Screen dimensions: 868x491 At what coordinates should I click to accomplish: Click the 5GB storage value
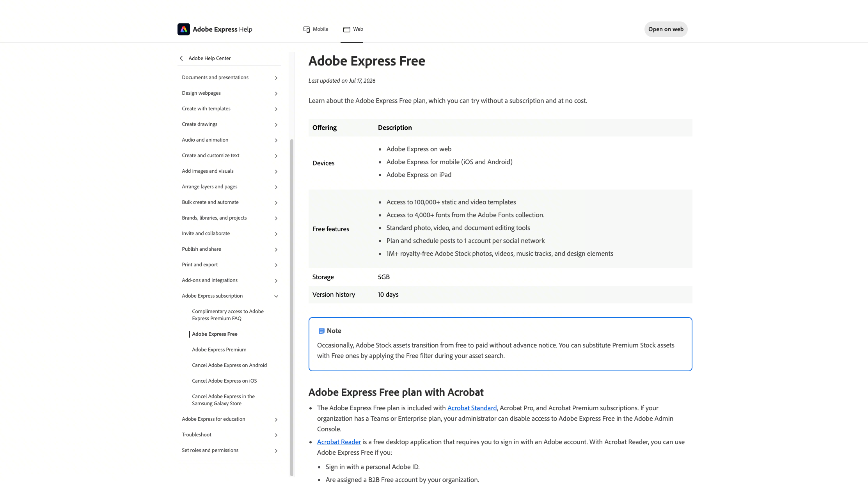pos(384,277)
